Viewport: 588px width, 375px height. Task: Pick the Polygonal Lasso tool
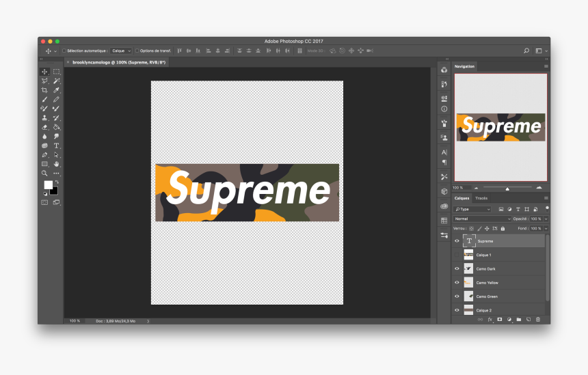[x=44, y=81]
